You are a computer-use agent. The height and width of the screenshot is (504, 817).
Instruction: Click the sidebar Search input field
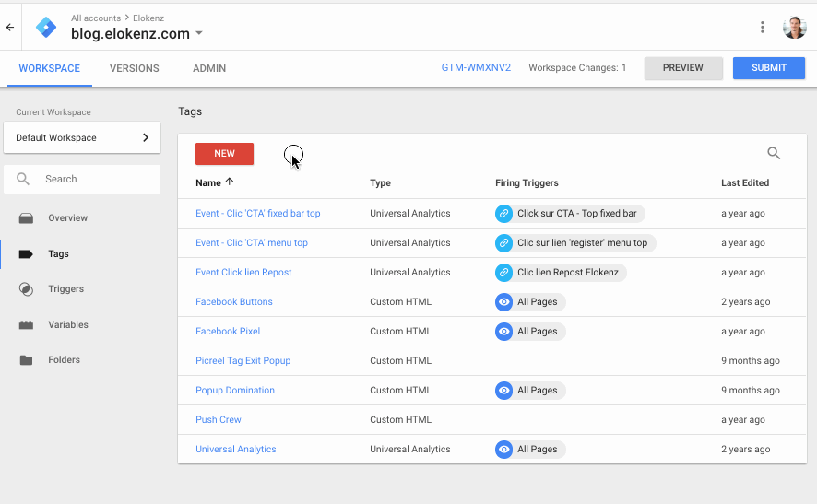(82, 179)
